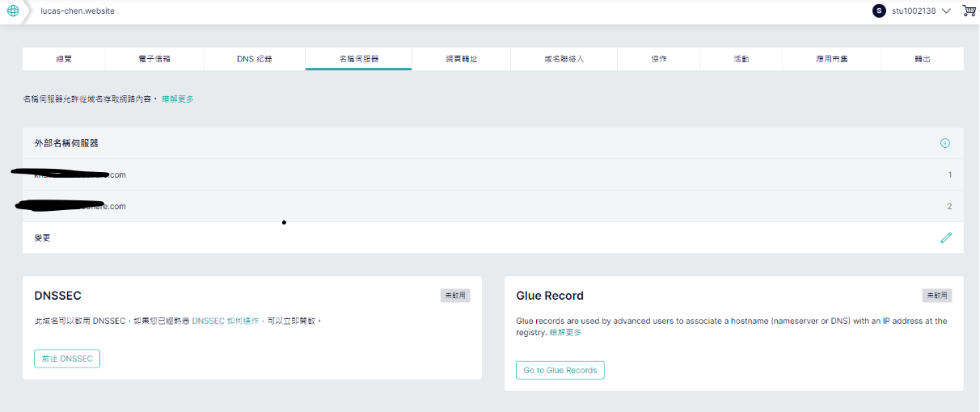980x412 pixels.
Task: Open the 域名聯絡人 tab
Action: (564, 59)
